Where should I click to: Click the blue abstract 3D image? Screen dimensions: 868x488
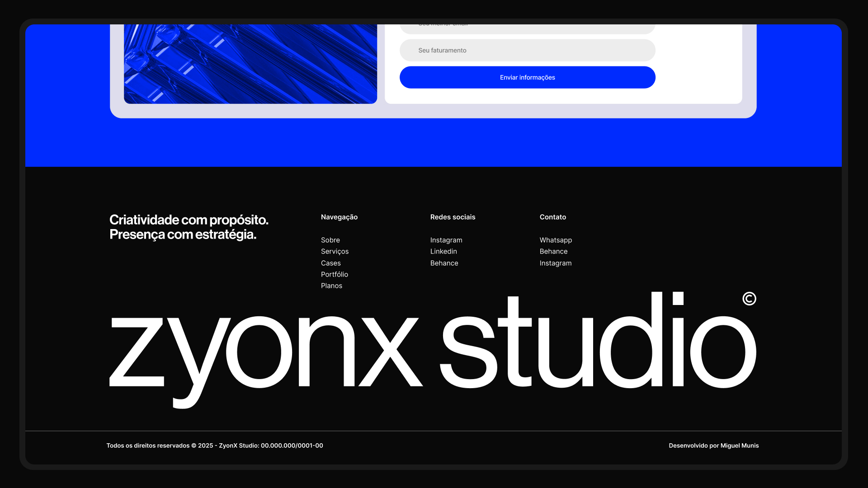[250, 63]
